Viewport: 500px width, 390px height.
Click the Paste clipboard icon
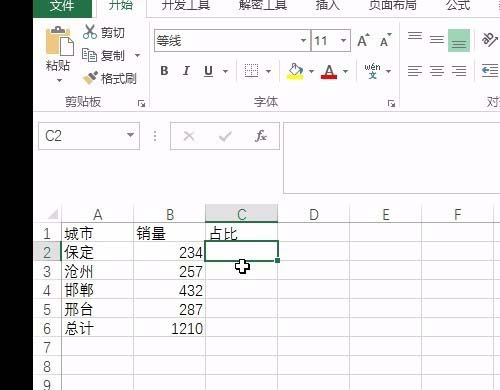pos(59,41)
